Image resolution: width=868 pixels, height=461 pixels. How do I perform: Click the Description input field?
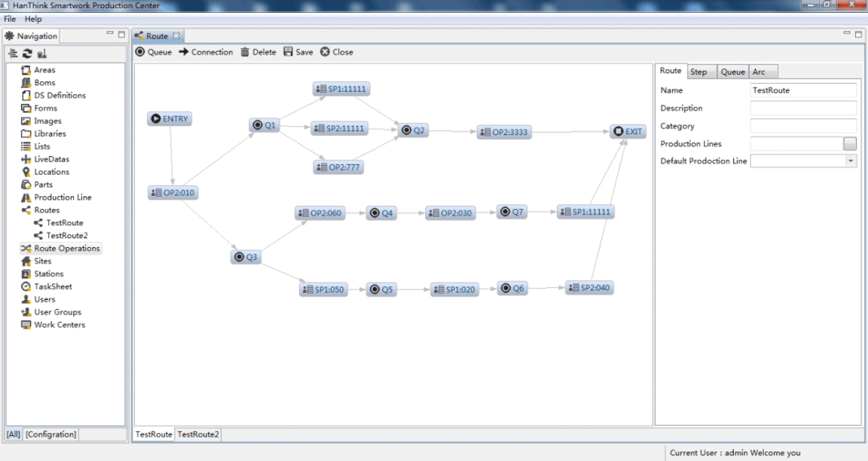(x=803, y=109)
